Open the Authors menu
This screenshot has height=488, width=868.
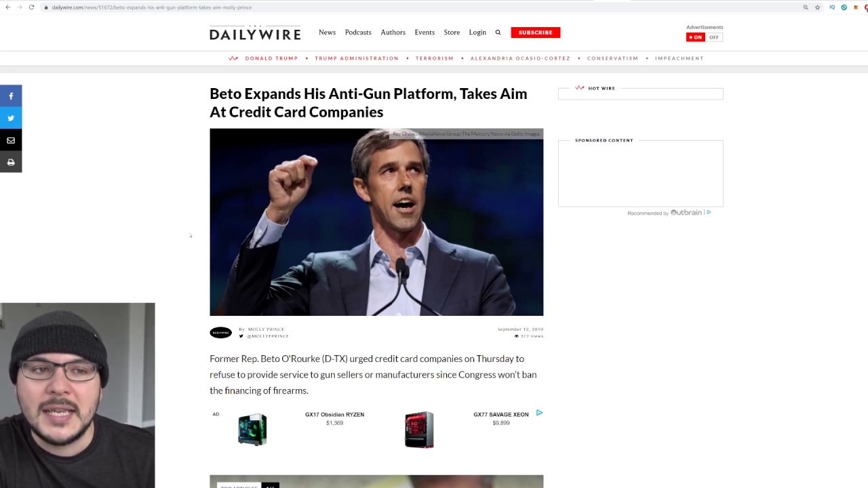[393, 33]
